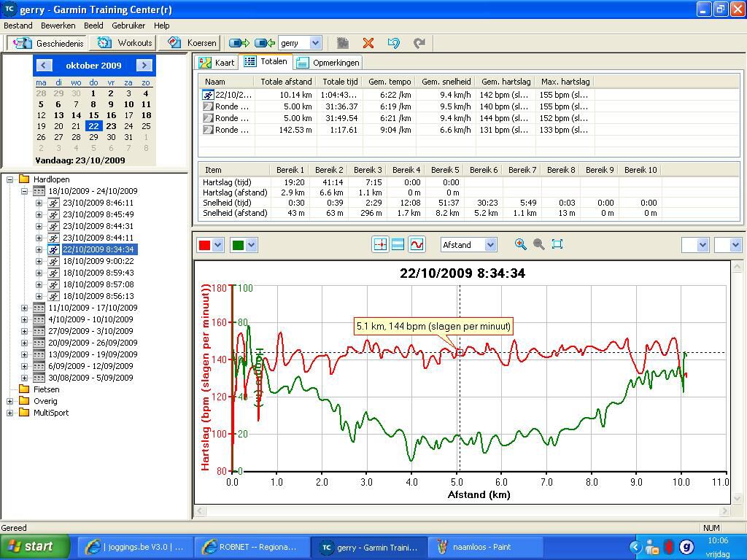Expand the 4/10/2009 - 10/10/2009 week

[24, 319]
